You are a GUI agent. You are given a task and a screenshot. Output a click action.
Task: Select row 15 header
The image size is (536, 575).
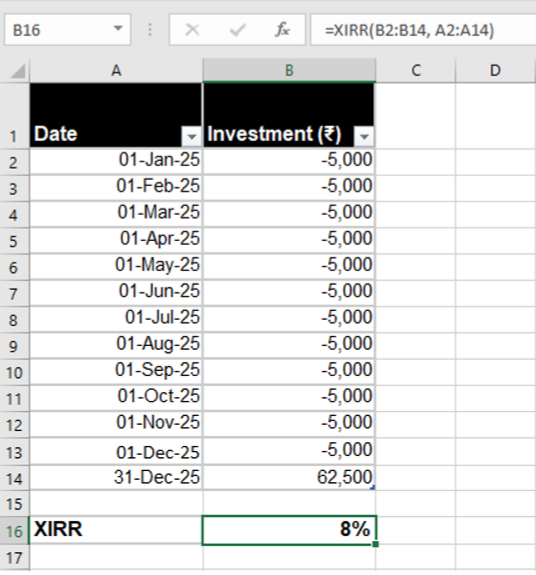tap(14, 503)
